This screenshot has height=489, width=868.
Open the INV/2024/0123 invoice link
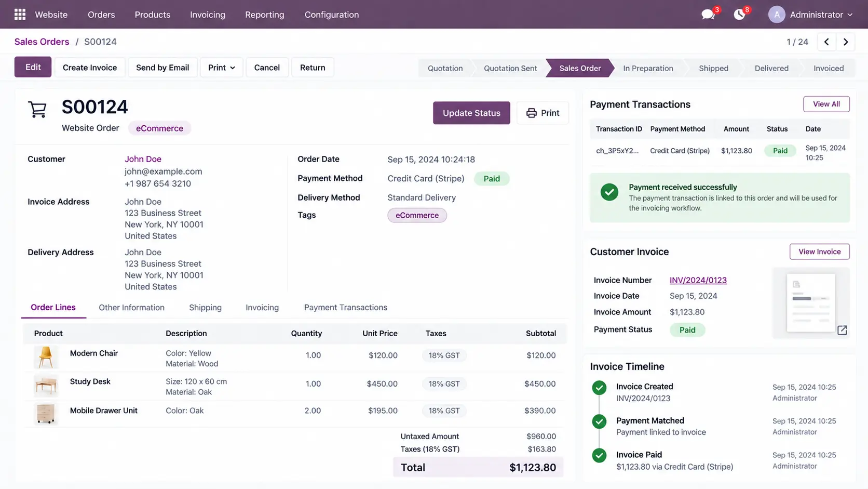[x=698, y=280]
